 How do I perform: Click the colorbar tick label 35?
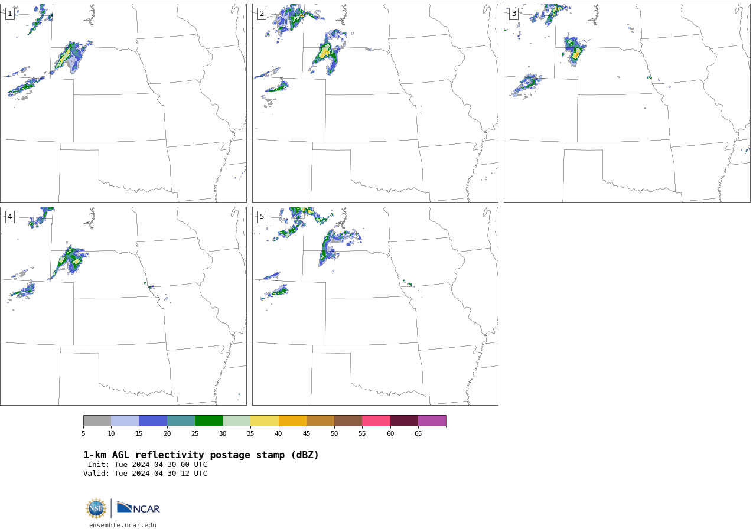[250, 433]
